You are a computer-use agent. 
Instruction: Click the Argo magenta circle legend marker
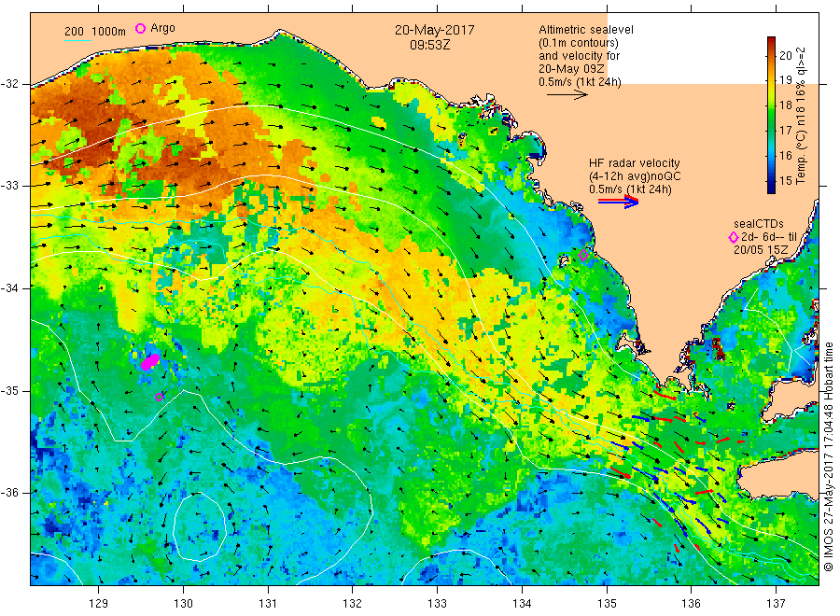pyautogui.click(x=140, y=28)
